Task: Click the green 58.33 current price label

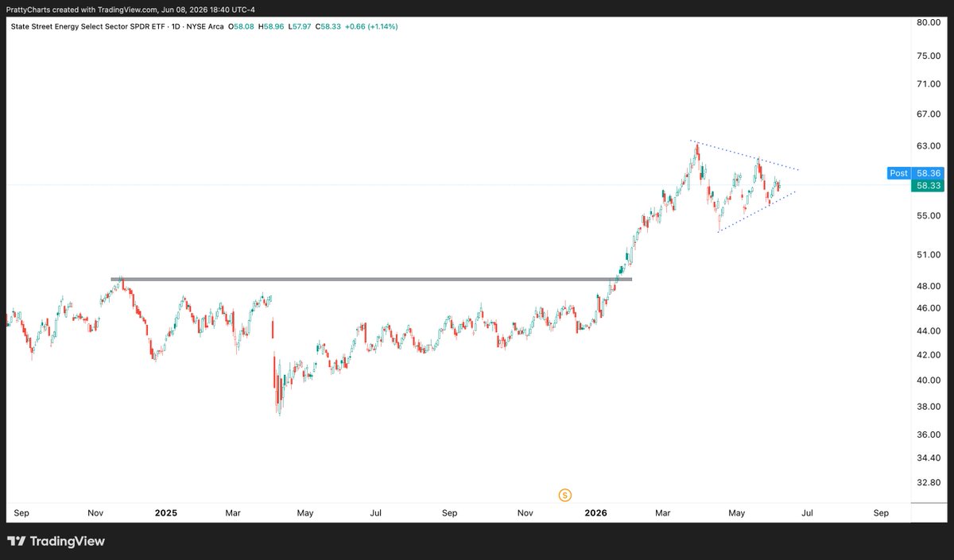Action: (x=927, y=184)
